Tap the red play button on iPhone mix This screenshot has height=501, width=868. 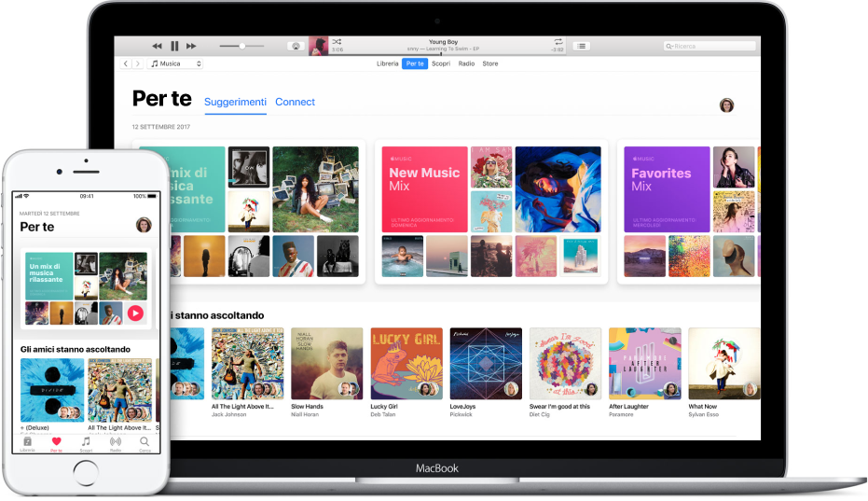(135, 313)
